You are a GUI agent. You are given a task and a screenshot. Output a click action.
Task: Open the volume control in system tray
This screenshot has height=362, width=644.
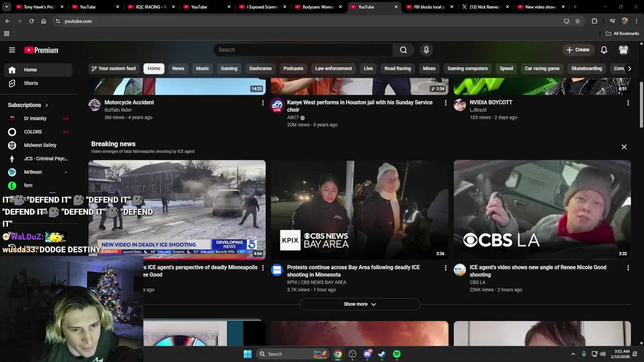tap(603, 354)
